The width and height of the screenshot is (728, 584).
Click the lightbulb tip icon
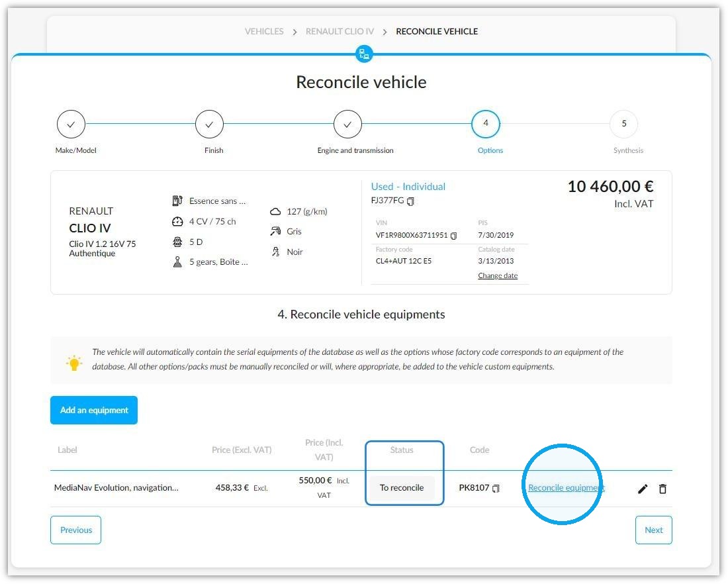[74, 363]
